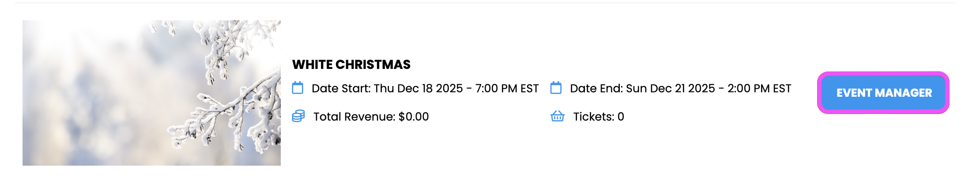Viewport: 980px width, 182px height.
Task: Select the ticket count value 0
Action: pyautogui.click(x=621, y=117)
